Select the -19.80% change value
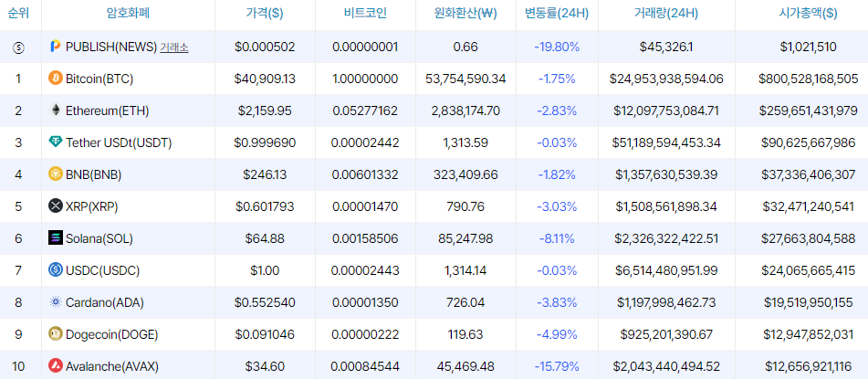The height and width of the screenshot is (379, 868). (557, 47)
